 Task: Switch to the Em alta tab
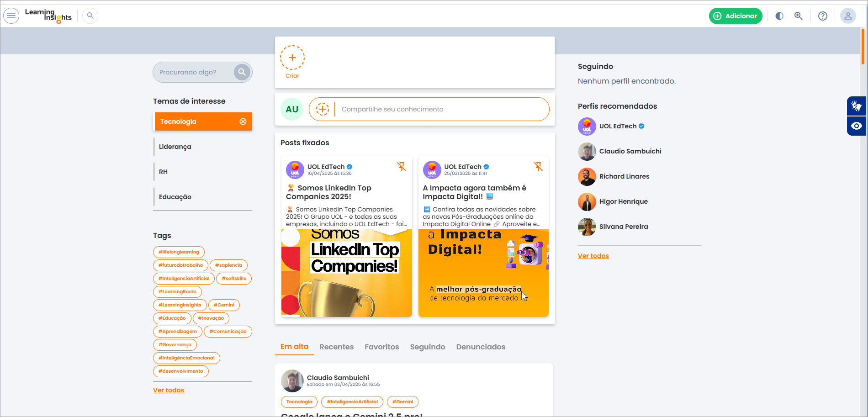tap(294, 347)
